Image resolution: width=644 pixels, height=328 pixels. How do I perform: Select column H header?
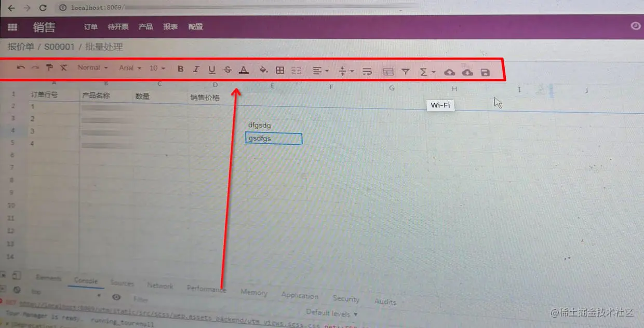[454, 89]
